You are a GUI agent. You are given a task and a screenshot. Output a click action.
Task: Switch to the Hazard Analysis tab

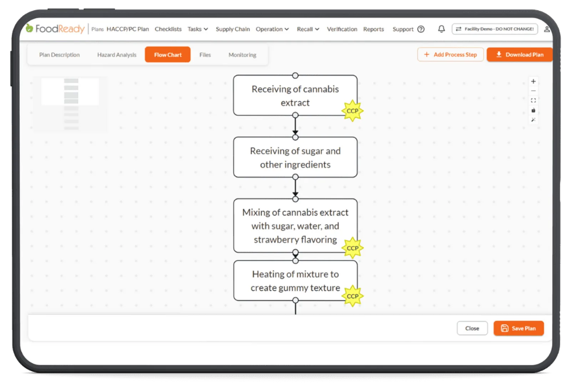click(x=117, y=55)
